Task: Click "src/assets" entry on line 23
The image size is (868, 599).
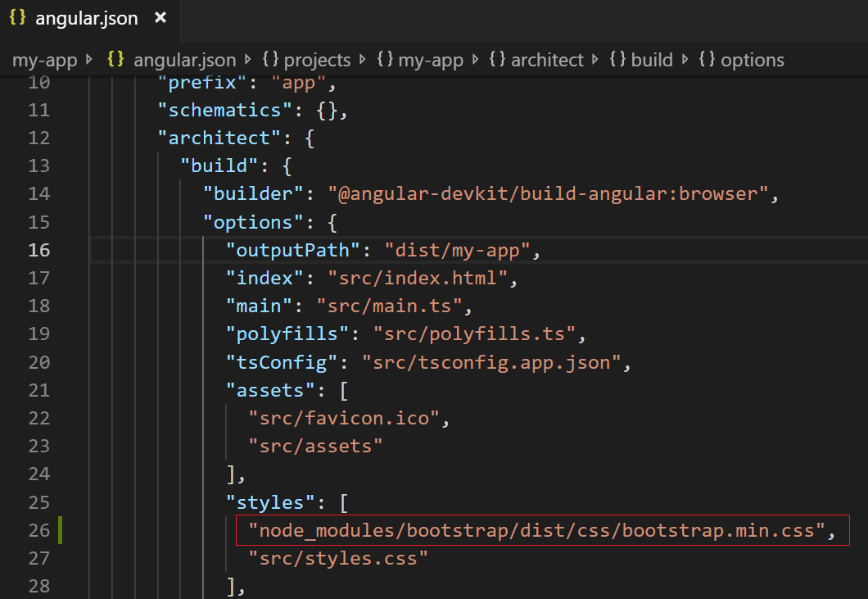Action: coord(315,447)
